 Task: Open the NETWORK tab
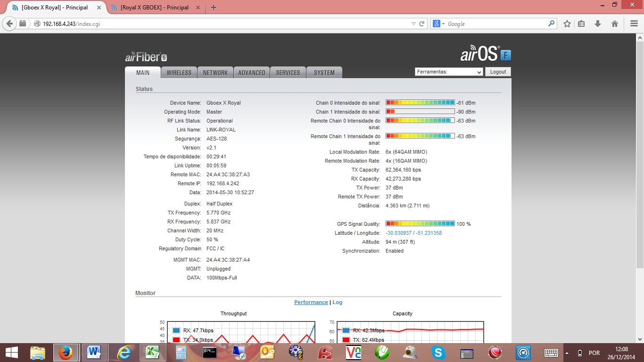(215, 73)
